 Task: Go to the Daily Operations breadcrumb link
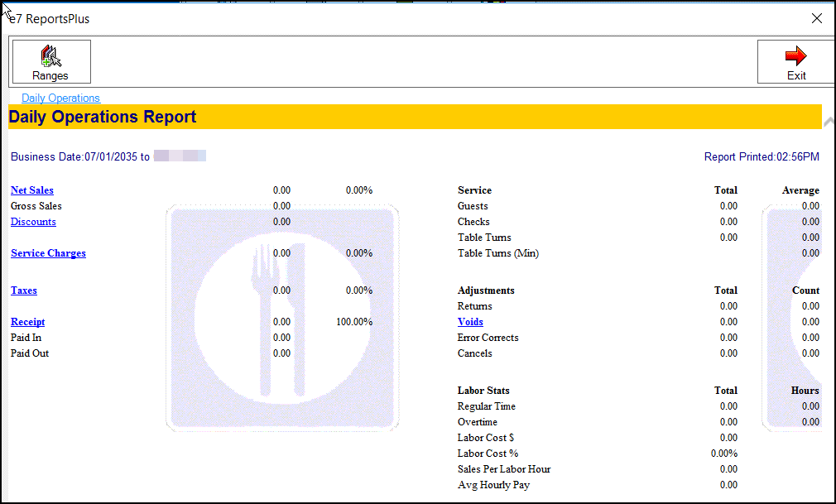60,98
